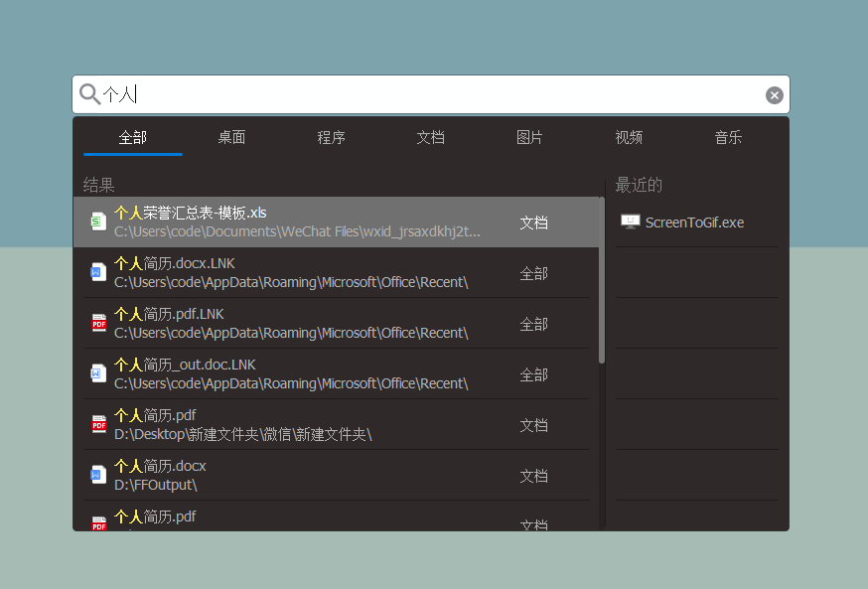Click the ScreenToGif monitor icon in recent panel
The image size is (868, 589).
[630, 221]
